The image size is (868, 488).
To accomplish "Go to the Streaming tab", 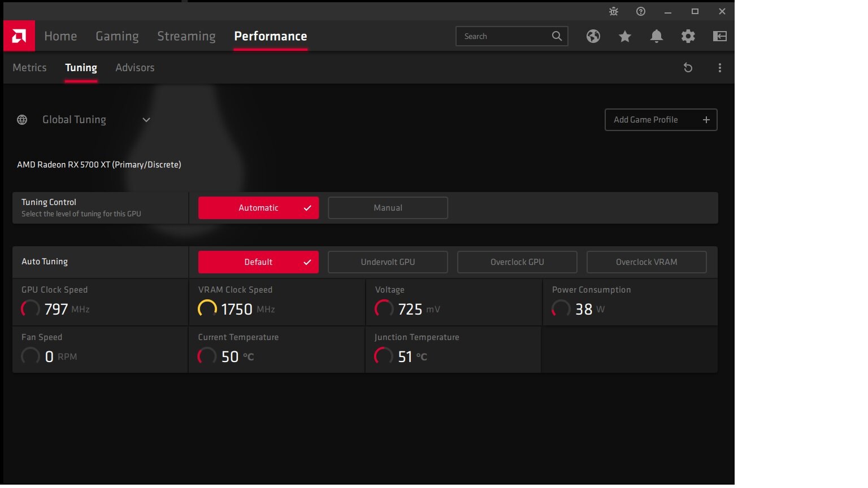I will pyautogui.click(x=186, y=36).
